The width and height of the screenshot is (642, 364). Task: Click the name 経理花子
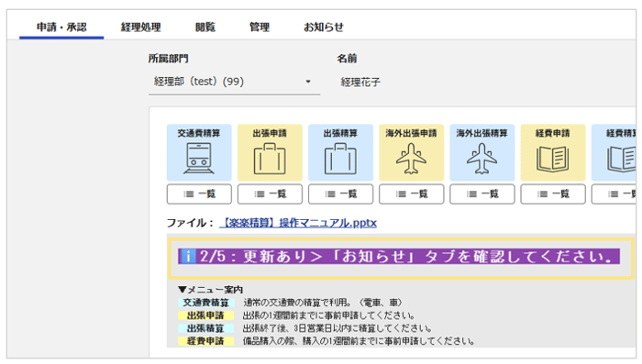pos(360,83)
